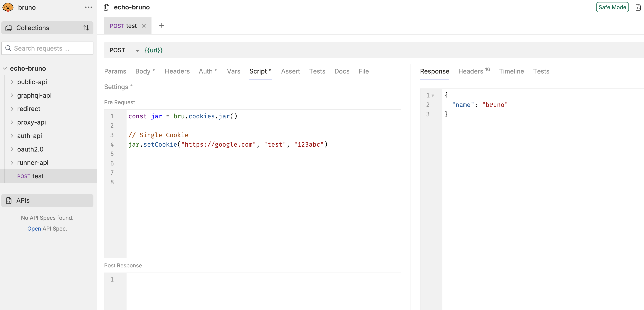The width and height of the screenshot is (644, 310).
Task: Select the oauth2.0 folder
Action: [x=30, y=149]
